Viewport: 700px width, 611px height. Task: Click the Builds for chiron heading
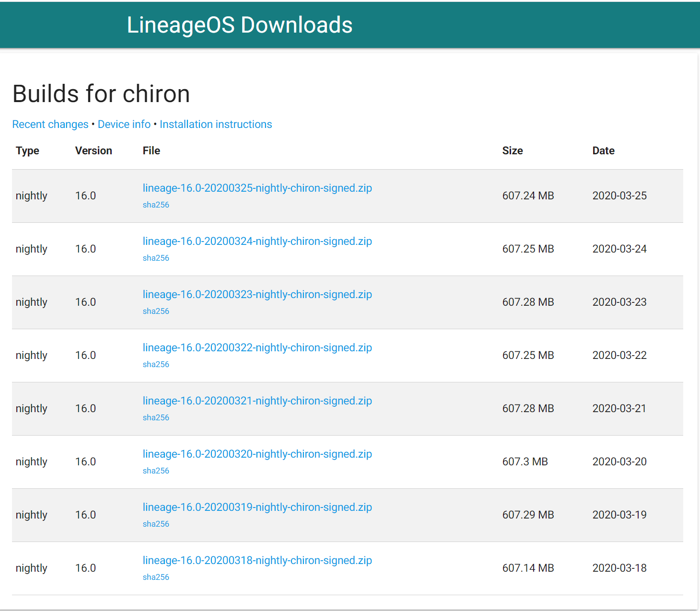(101, 94)
